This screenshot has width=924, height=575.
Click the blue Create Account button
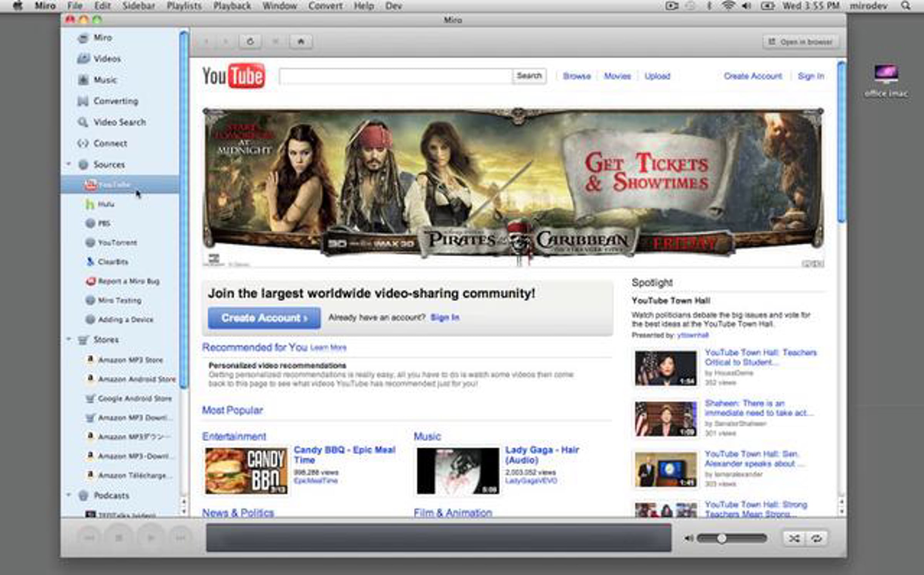click(264, 318)
